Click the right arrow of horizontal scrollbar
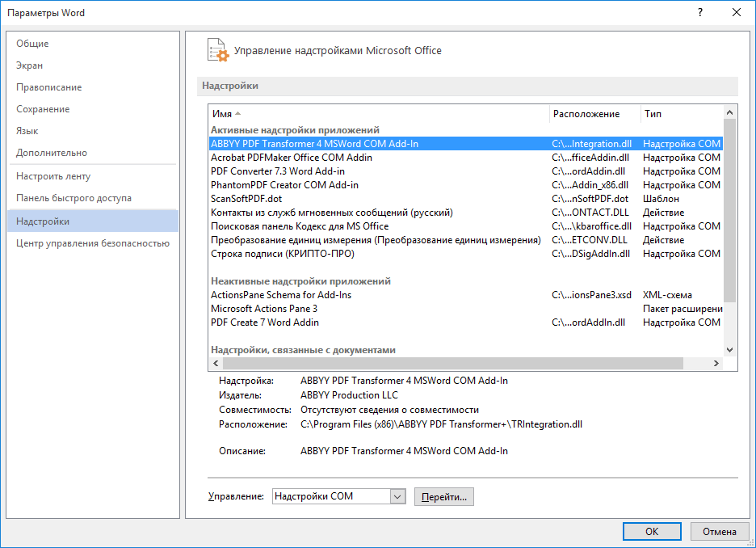The width and height of the screenshot is (756, 548). coord(716,363)
